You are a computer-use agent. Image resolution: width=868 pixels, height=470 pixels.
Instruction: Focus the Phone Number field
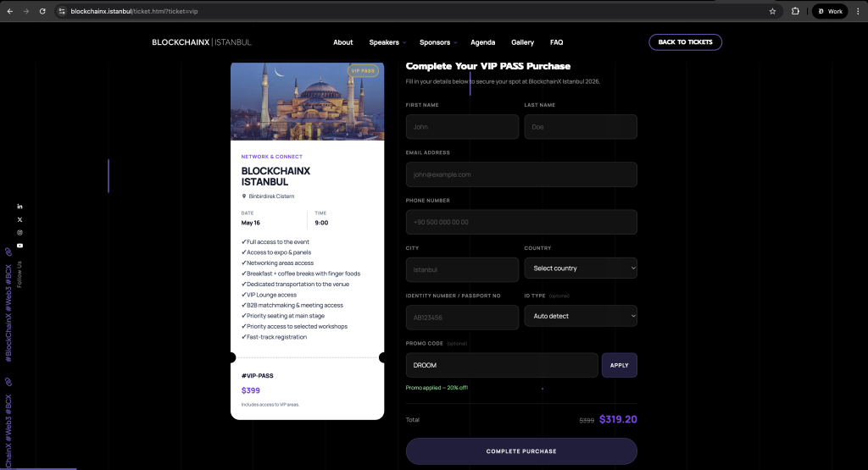pos(521,222)
